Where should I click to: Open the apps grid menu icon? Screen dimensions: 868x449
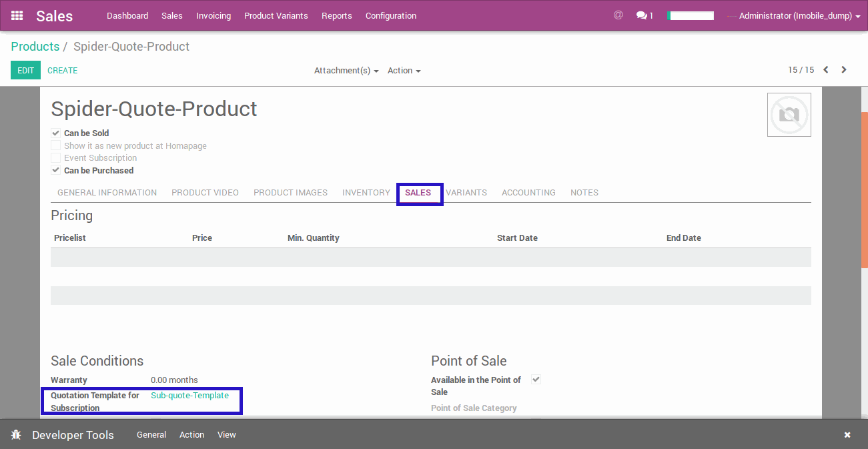click(x=17, y=15)
